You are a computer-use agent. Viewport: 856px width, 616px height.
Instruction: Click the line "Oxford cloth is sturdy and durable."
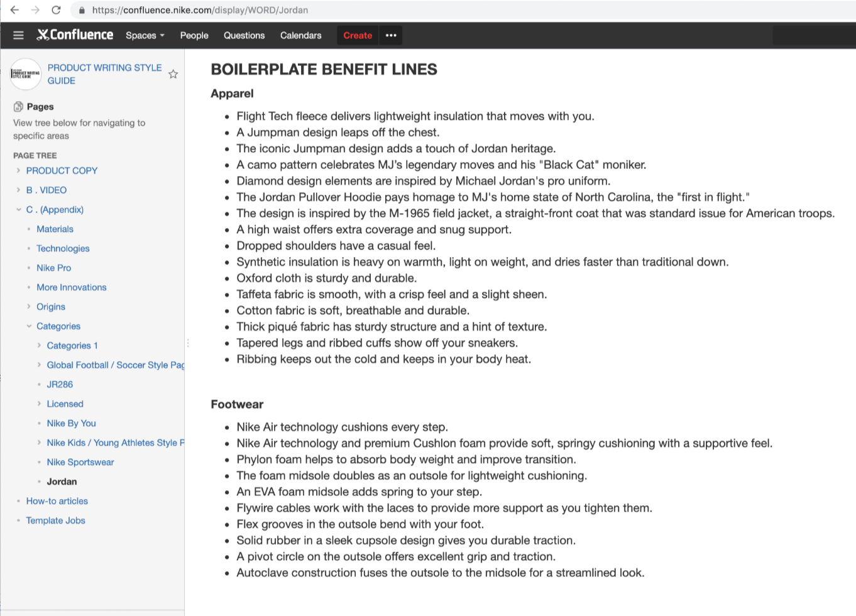(326, 278)
